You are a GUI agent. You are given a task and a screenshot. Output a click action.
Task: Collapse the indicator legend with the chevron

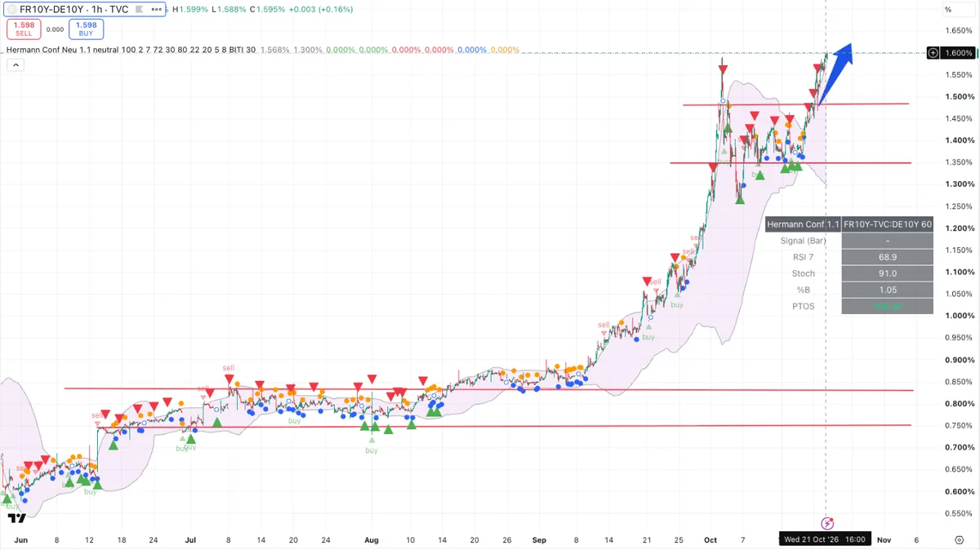click(16, 64)
